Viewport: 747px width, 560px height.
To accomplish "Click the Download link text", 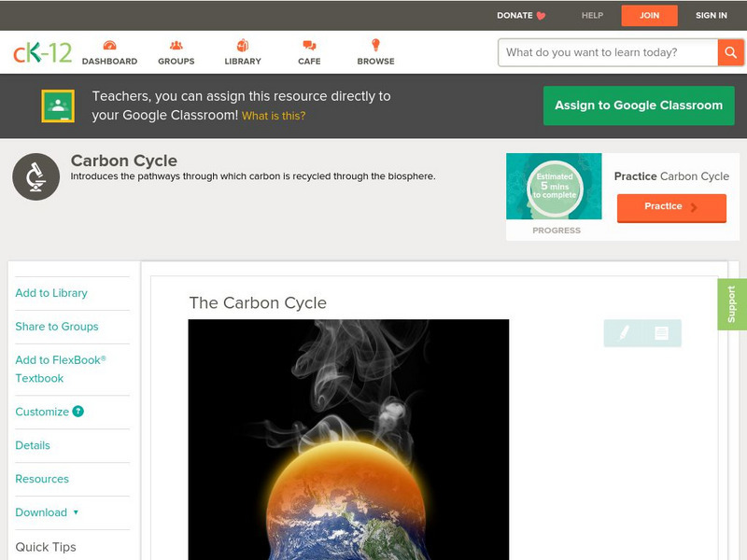I will coord(41,512).
